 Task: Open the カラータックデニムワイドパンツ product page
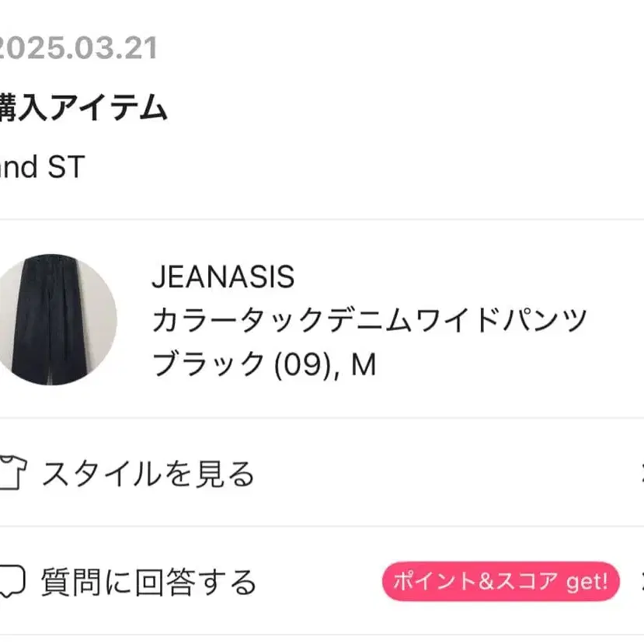click(371, 319)
